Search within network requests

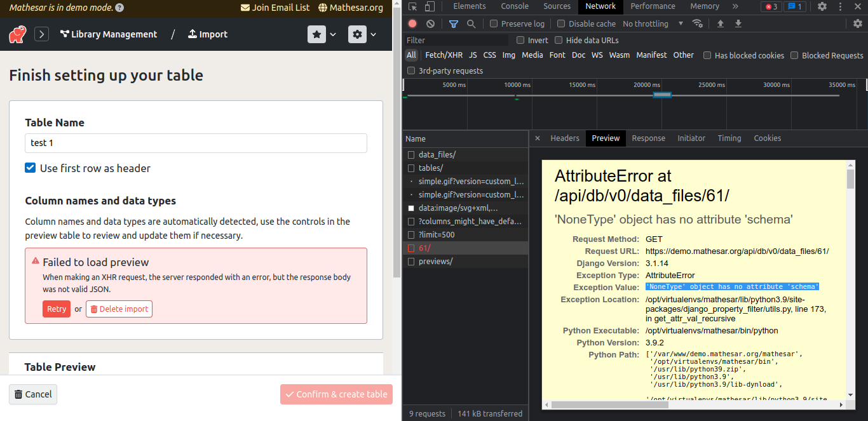click(471, 23)
